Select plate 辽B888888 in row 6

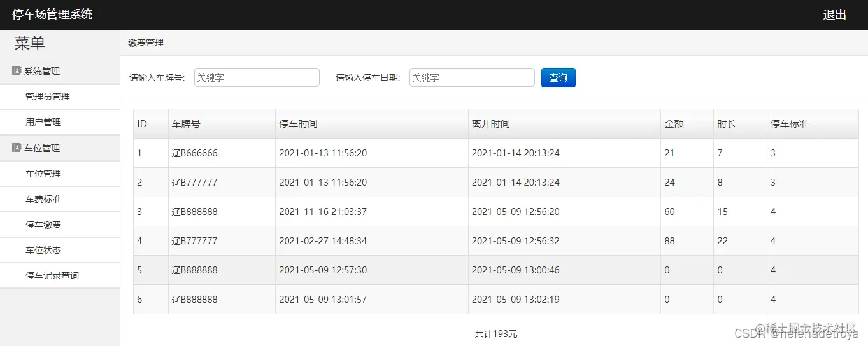pyautogui.click(x=195, y=300)
